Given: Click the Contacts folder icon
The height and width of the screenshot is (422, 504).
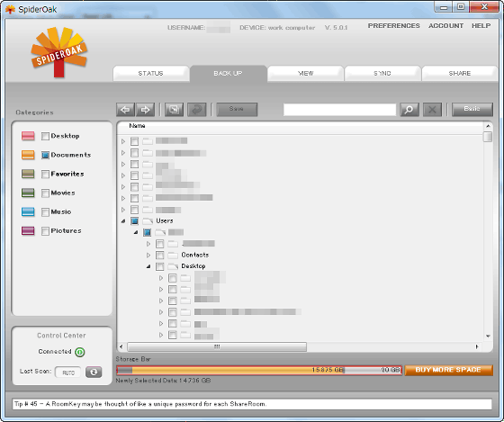Looking at the screenshot, I should (173, 256).
